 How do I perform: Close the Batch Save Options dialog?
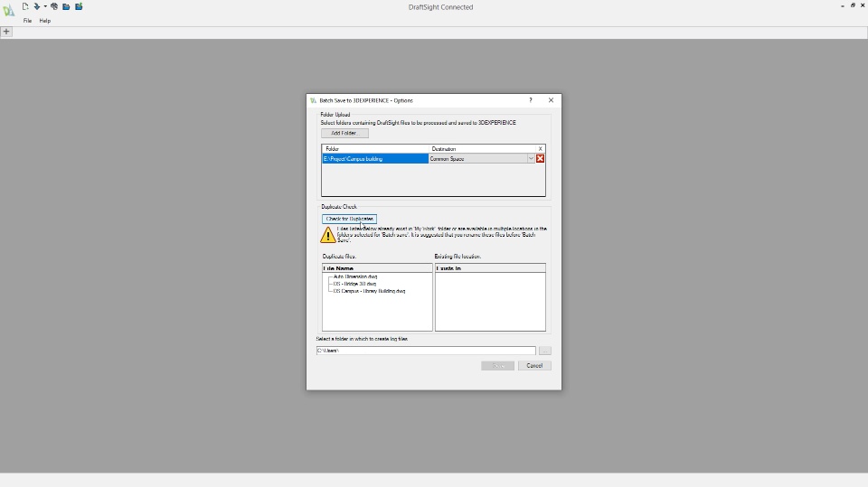(x=551, y=100)
